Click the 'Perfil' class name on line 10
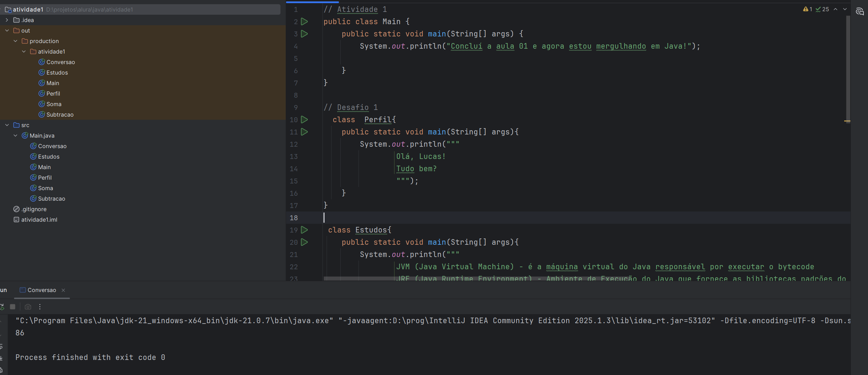 378,120
